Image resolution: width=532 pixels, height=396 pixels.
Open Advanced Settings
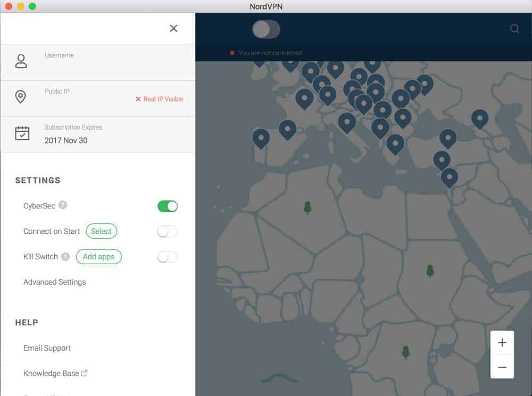pyautogui.click(x=55, y=282)
